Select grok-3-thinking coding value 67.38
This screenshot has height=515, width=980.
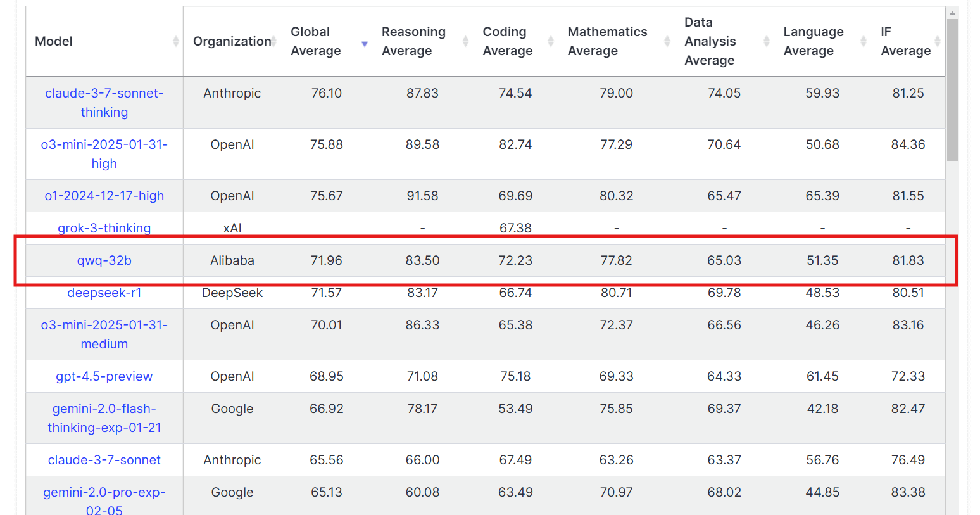[x=515, y=228]
